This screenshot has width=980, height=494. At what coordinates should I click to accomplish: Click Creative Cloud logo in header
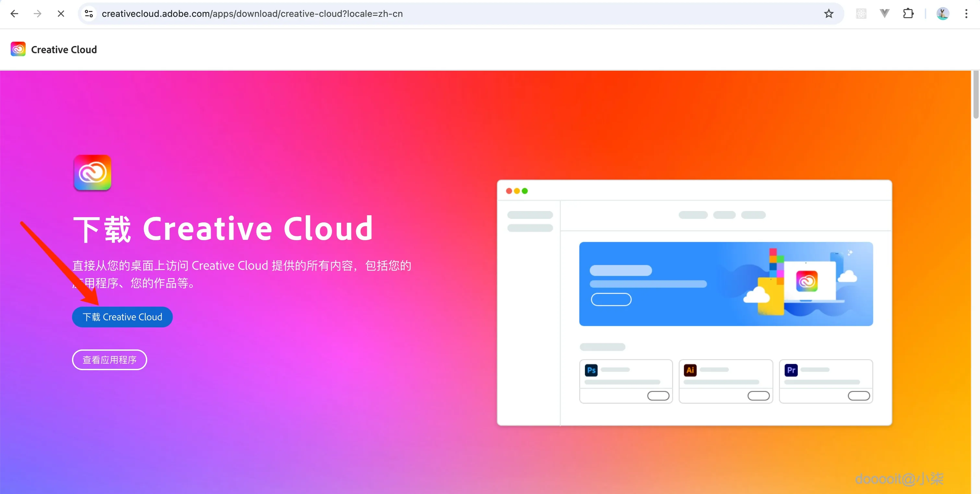(x=18, y=49)
